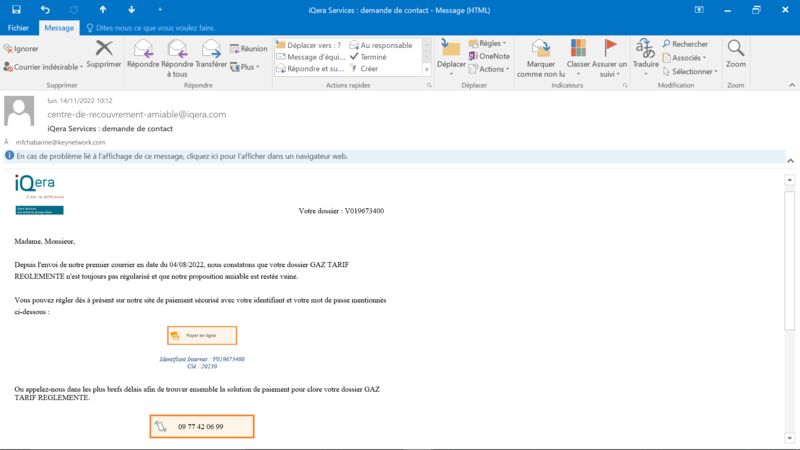The width and height of the screenshot is (800, 450).
Task: Click the sender avatar picture
Action: [x=19, y=111]
